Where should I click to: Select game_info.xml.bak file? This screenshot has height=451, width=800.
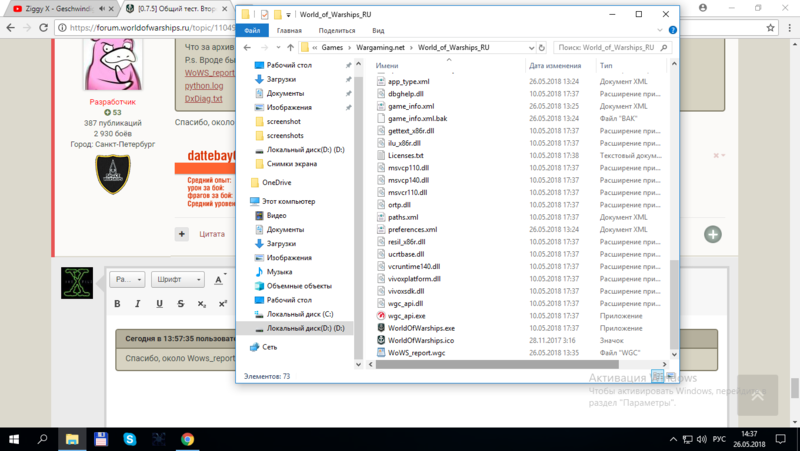(417, 118)
